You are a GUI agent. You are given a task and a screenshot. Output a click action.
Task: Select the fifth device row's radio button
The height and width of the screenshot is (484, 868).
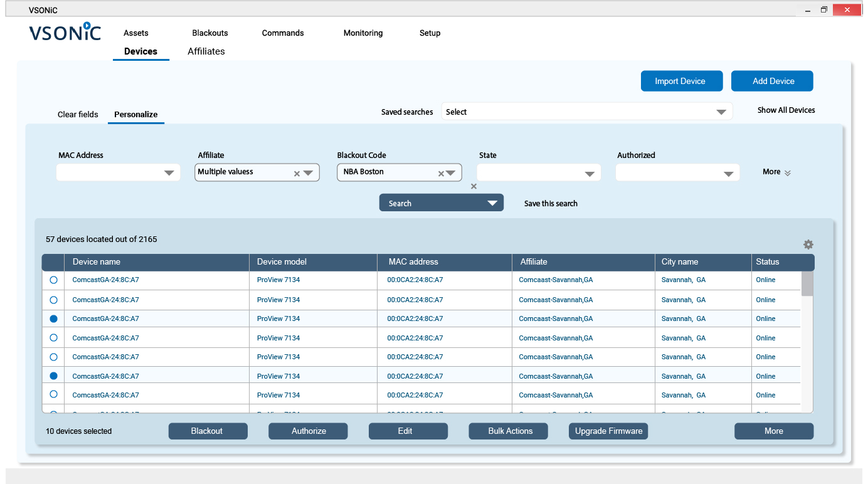[53, 357]
